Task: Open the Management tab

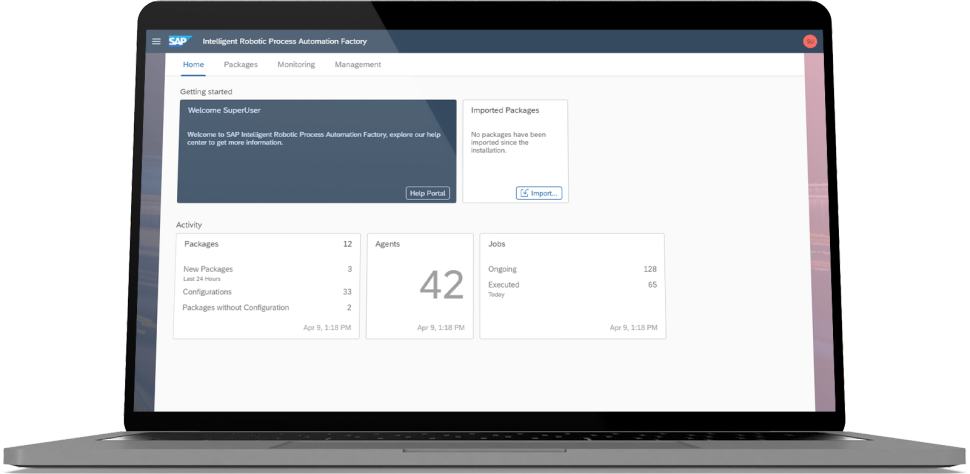Action: 358,64
